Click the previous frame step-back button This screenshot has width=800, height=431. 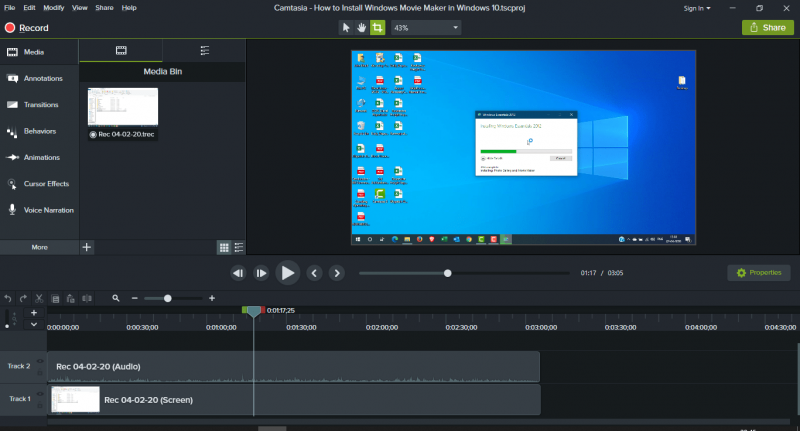(x=238, y=273)
